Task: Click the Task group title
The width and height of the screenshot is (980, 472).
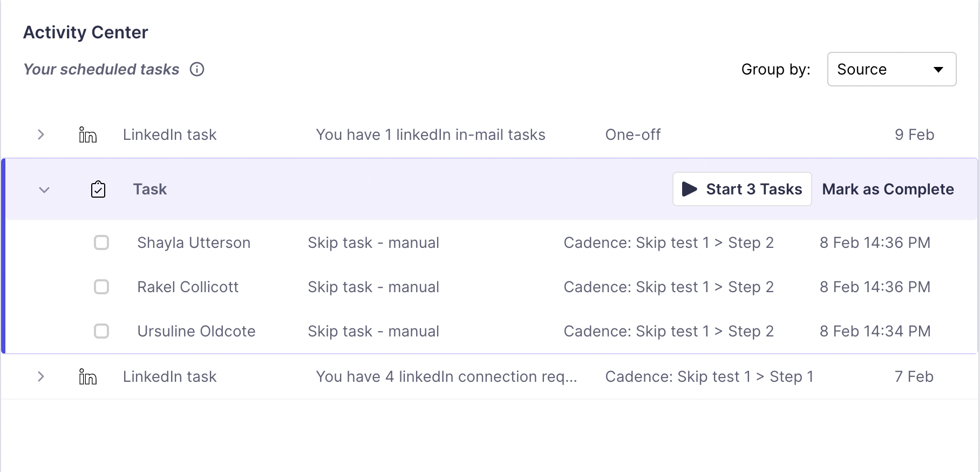Action: pyautogui.click(x=150, y=189)
